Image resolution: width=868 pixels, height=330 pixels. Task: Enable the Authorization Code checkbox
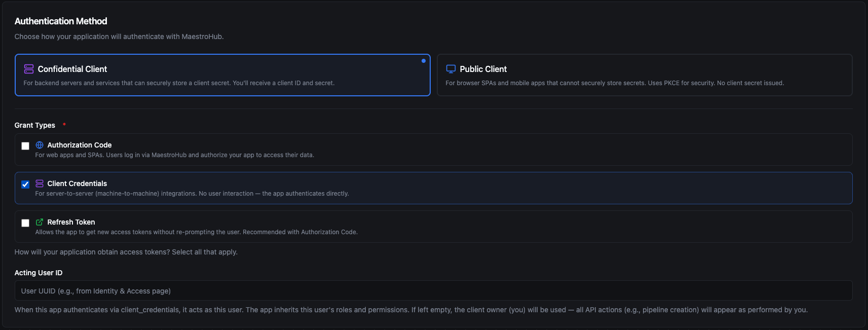25,146
